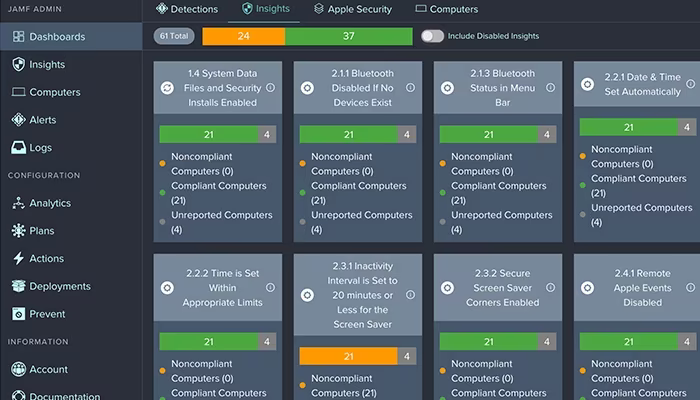Click info icon on 2.2.2 Time is Set card
The height and width of the screenshot is (400, 700).
(271, 288)
